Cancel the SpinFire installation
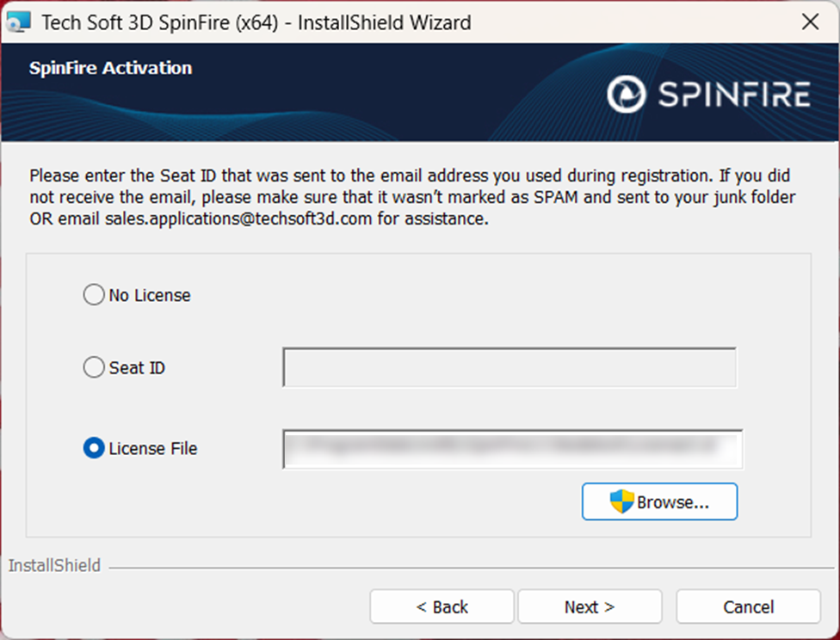 click(x=748, y=607)
